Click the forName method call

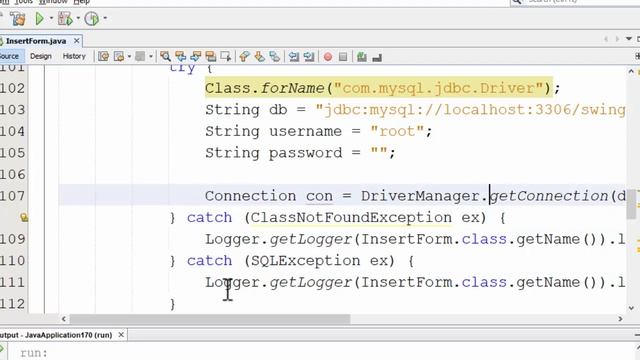tap(292, 88)
